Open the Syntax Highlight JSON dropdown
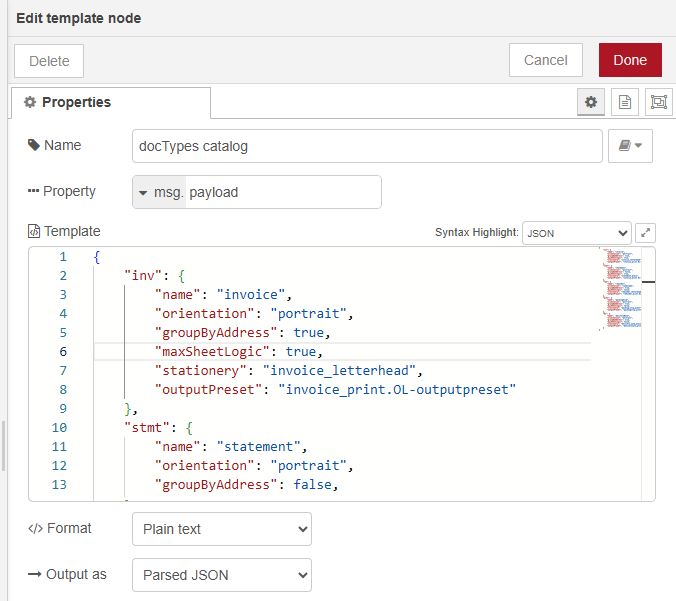 point(576,233)
